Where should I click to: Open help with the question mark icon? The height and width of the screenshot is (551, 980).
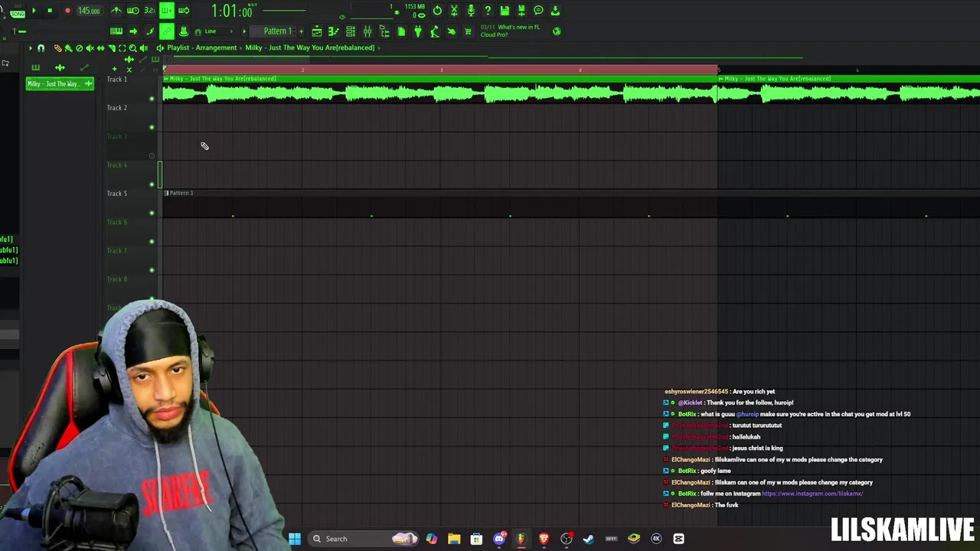[x=488, y=11]
